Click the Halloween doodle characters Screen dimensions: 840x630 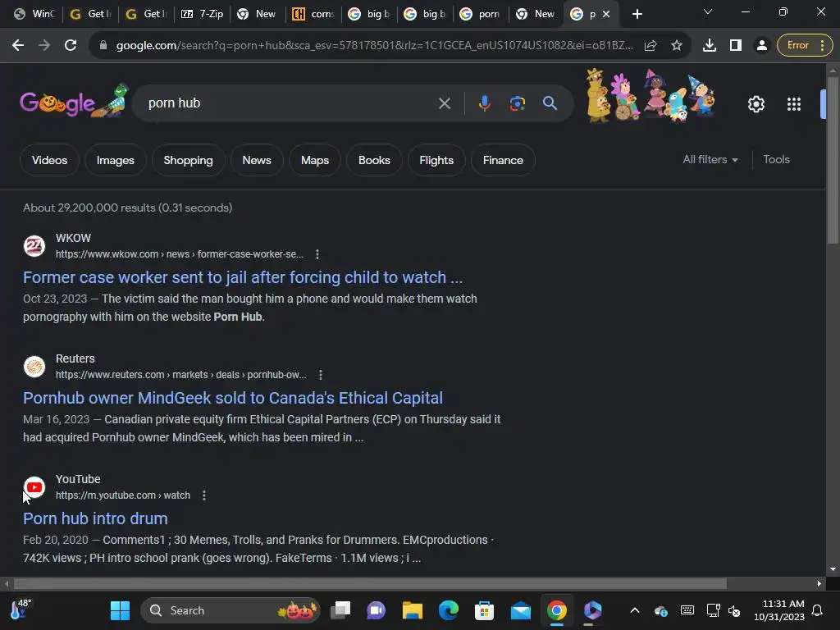pos(651,95)
